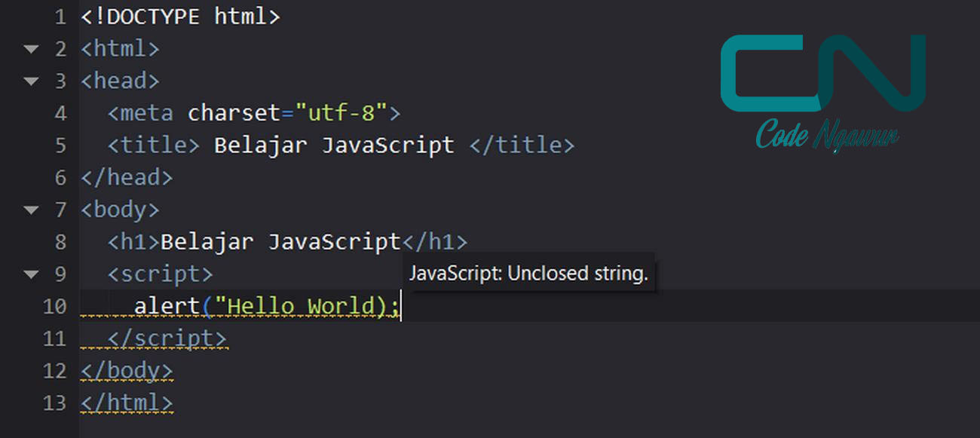Collapse the html tag fold arrow on line 2
This screenshot has height=438, width=980.
pyautogui.click(x=31, y=50)
